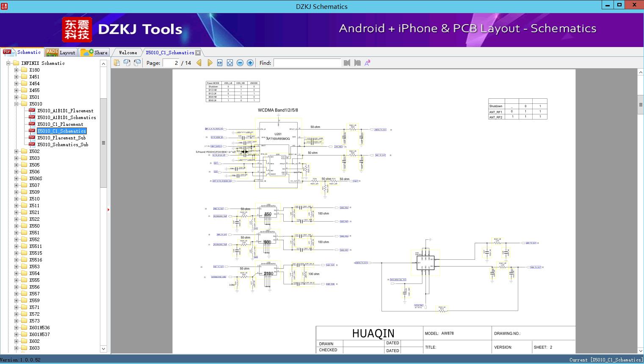This screenshot has width=644, height=364.
Task: Open X5010_A1B1D1_Schematics file
Action: 66,117
